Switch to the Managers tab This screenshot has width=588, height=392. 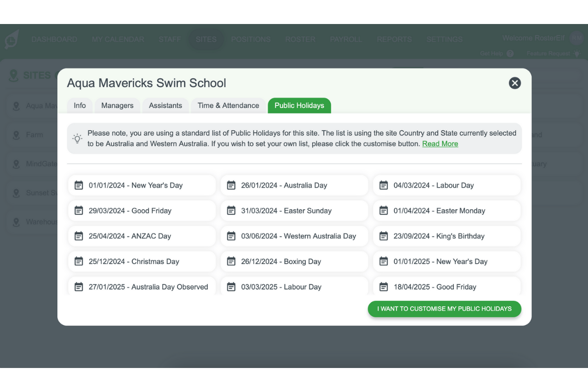point(117,105)
